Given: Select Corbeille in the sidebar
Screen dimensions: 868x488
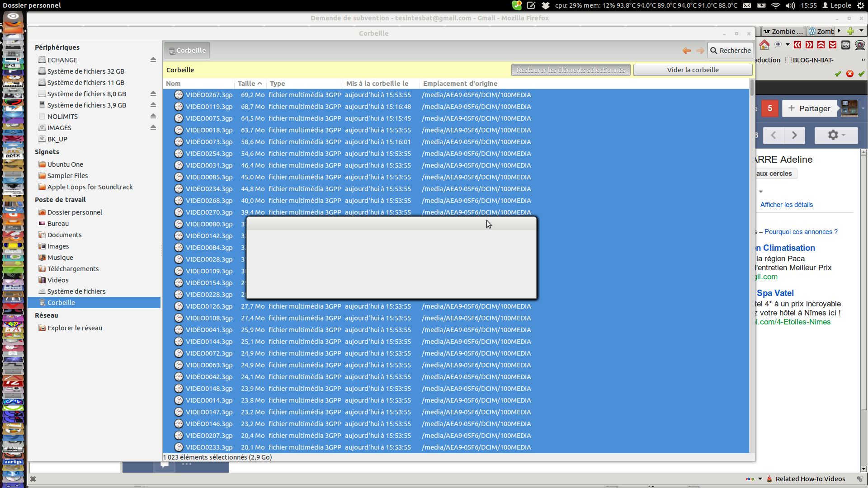Looking at the screenshot, I should click(61, 303).
